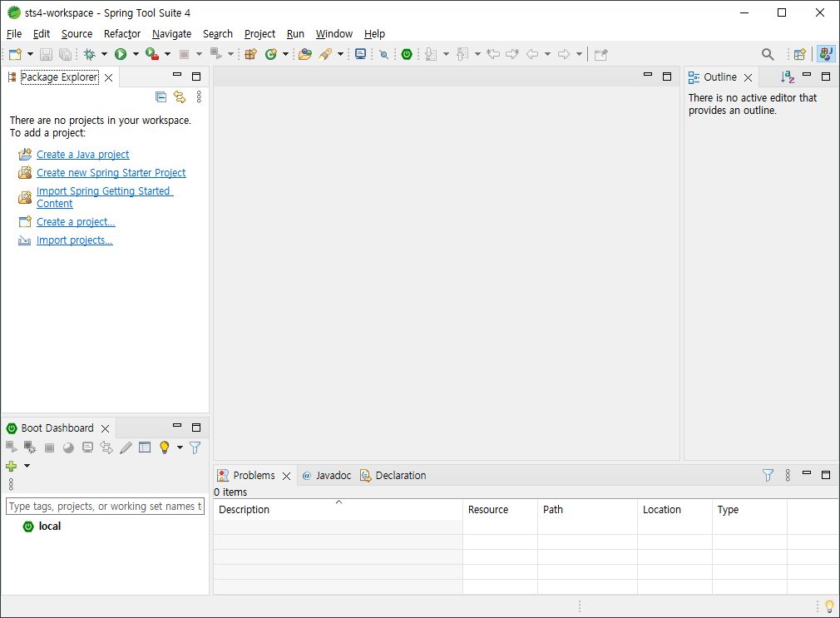This screenshot has height=618, width=840.
Task: Click the Forward navigation arrow in toolbar
Action: point(564,54)
